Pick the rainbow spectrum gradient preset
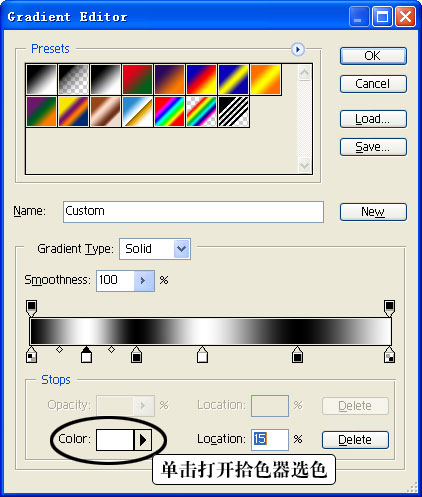The width and height of the screenshot is (422, 497). (x=169, y=112)
